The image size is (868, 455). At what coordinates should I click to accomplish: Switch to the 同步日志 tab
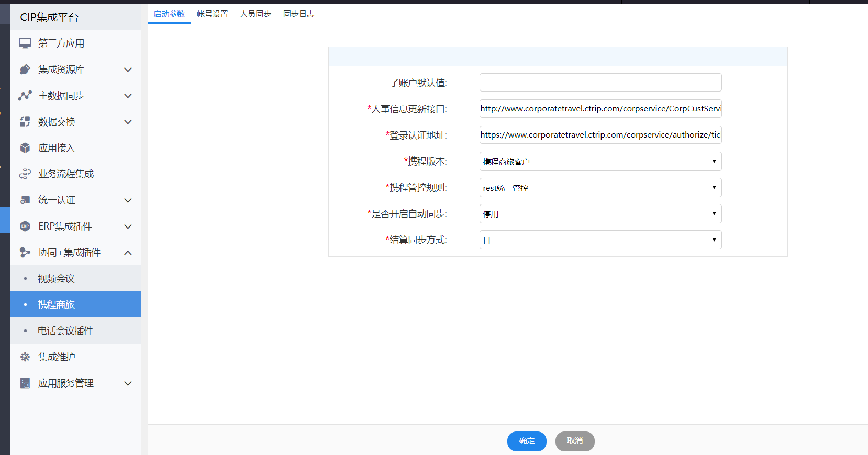(298, 14)
